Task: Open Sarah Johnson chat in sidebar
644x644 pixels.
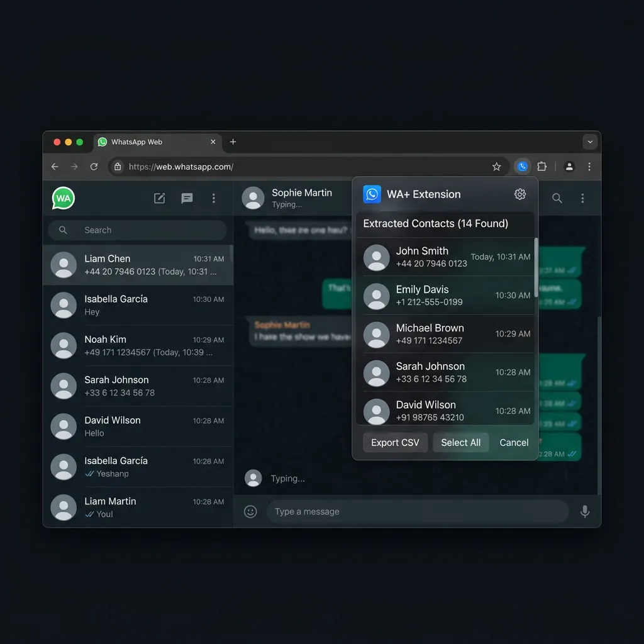Action: click(x=138, y=386)
